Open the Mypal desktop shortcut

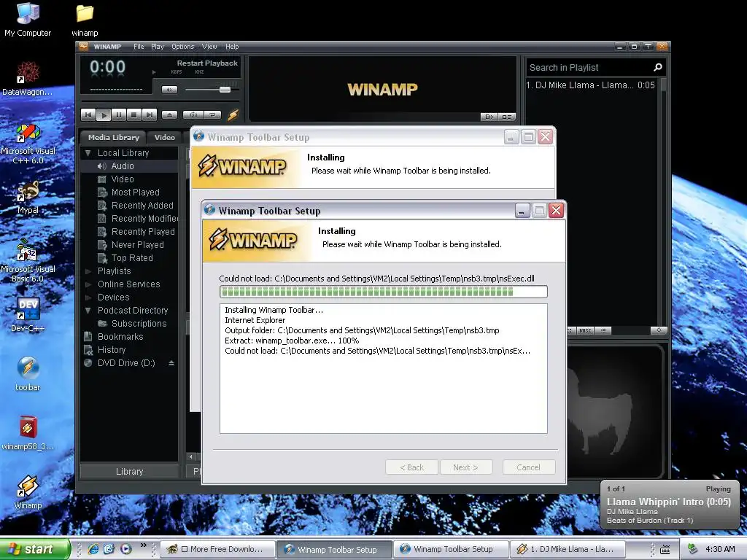[28, 197]
